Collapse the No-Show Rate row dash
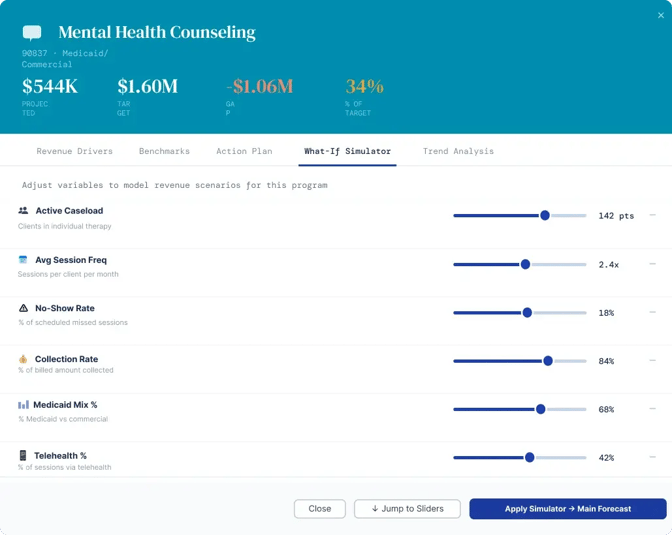This screenshot has width=672, height=535. point(652,312)
